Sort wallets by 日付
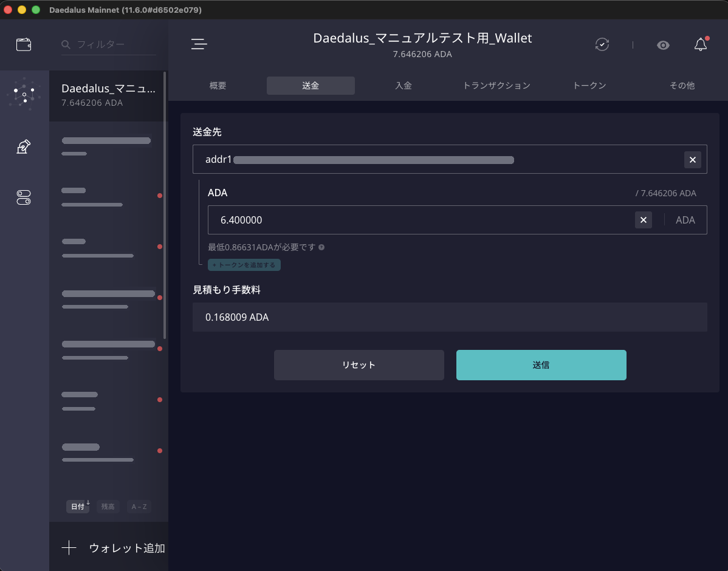728x571 pixels. [x=78, y=507]
